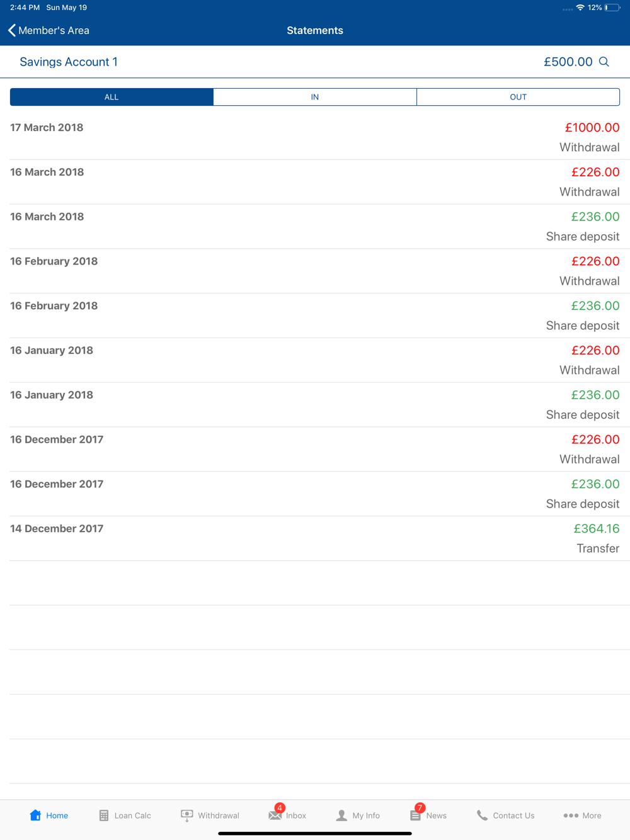
Task: Select the Withdrawal icon in the bottom bar
Action: 186,815
